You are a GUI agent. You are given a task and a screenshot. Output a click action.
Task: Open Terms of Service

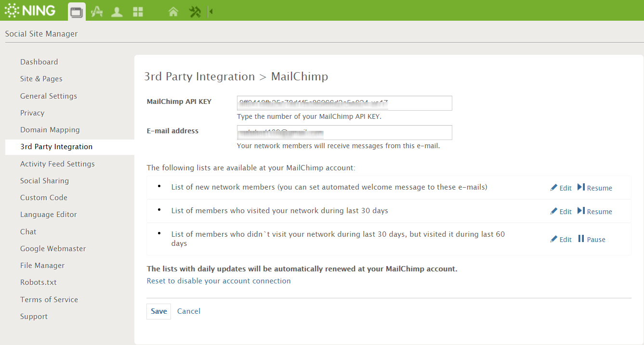(49, 299)
